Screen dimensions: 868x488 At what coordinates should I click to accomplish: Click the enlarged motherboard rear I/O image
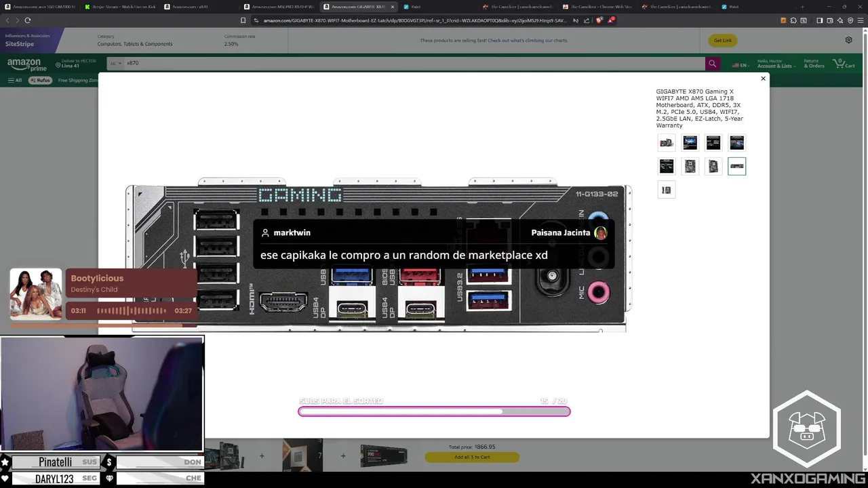[x=378, y=255]
